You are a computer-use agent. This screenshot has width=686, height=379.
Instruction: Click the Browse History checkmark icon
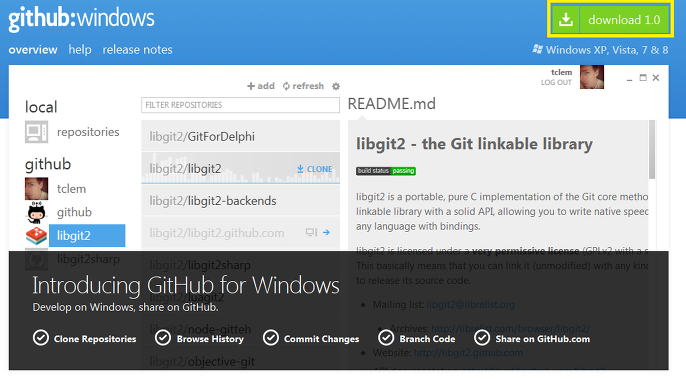[163, 338]
